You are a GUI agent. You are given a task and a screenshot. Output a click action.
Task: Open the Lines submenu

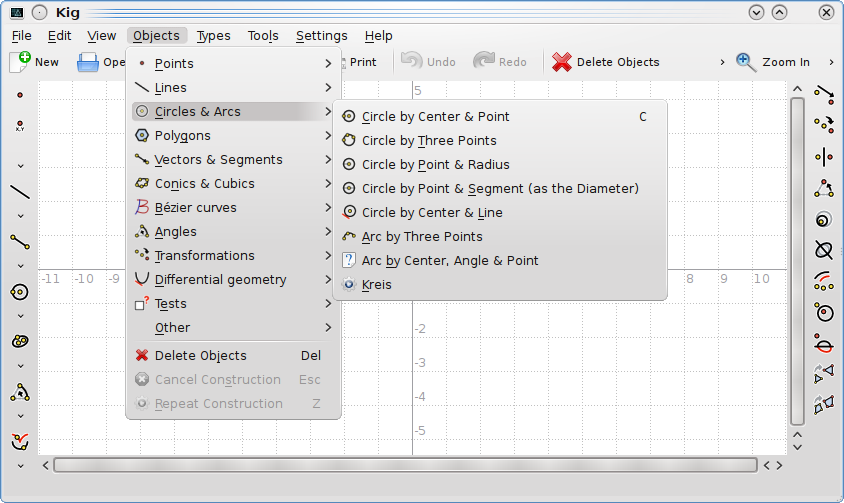tap(233, 87)
